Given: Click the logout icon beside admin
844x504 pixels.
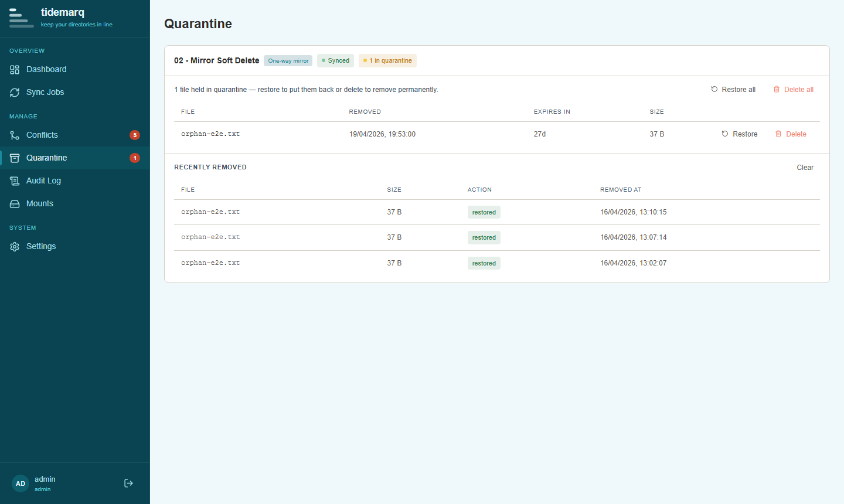Looking at the screenshot, I should [128, 483].
